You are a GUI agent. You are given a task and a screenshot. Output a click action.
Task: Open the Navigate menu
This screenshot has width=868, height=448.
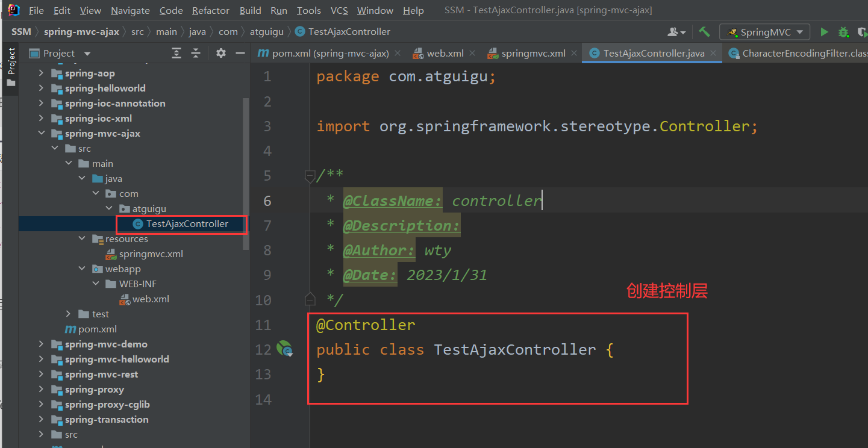131,10
